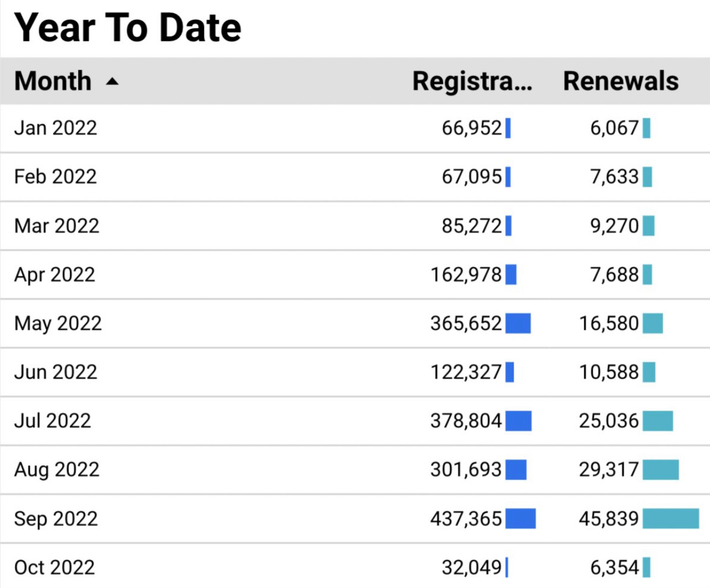710x588 pixels.
Task: Click renewals value 25,036
Action: coord(609,421)
